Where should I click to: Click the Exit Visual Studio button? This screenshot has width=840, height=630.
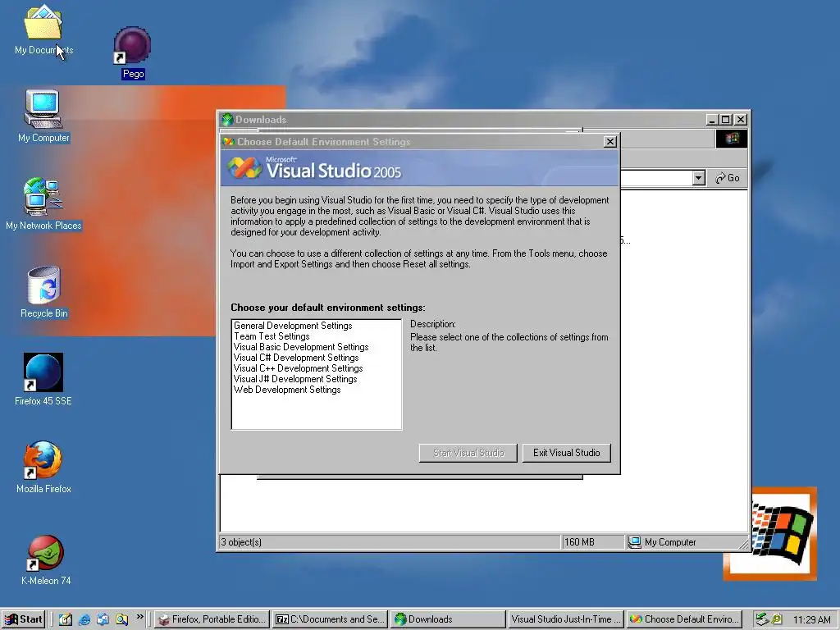[567, 453]
